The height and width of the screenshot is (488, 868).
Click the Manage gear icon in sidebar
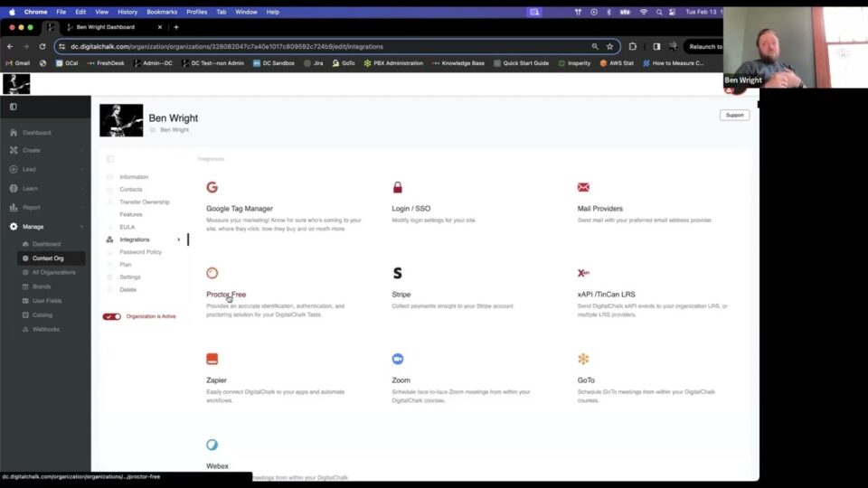click(14, 226)
